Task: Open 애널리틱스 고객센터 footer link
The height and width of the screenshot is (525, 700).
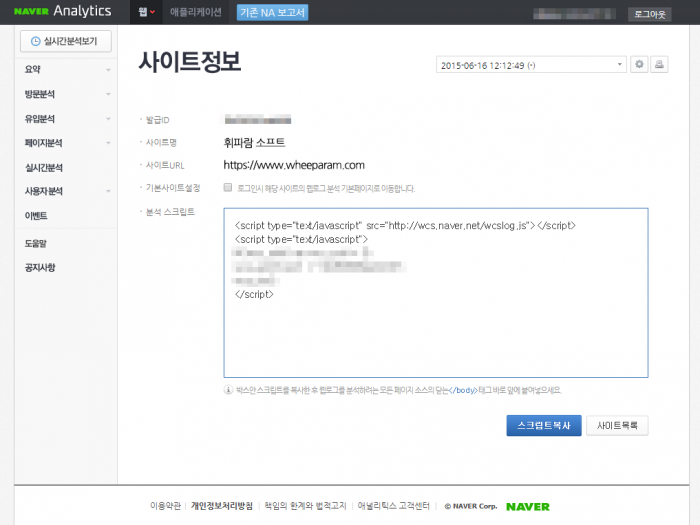Action: pyautogui.click(x=393, y=506)
